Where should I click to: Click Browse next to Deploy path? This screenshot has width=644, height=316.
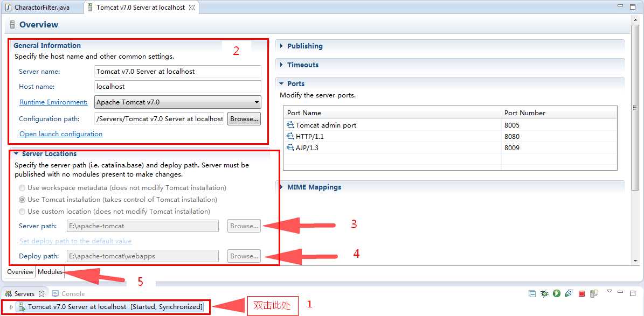[x=244, y=256]
